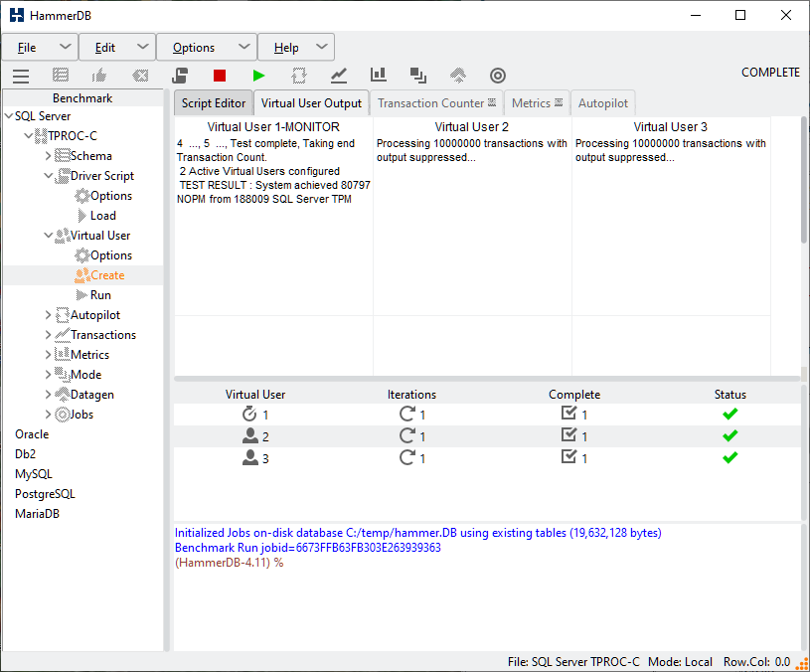Open the Help menu
The height and width of the screenshot is (672, 810).
point(296,48)
